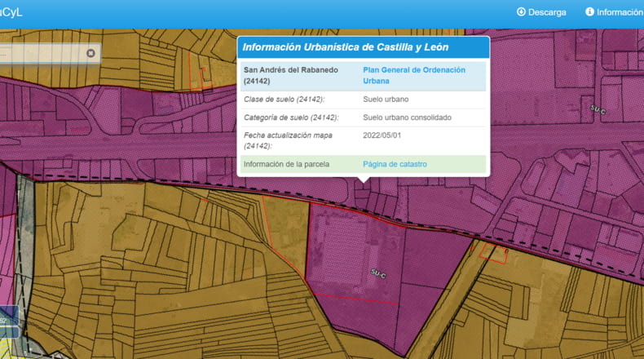Click the 'Categoría de suelo (24142):' label
This screenshot has width=644, height=359.
pos(291,117)
